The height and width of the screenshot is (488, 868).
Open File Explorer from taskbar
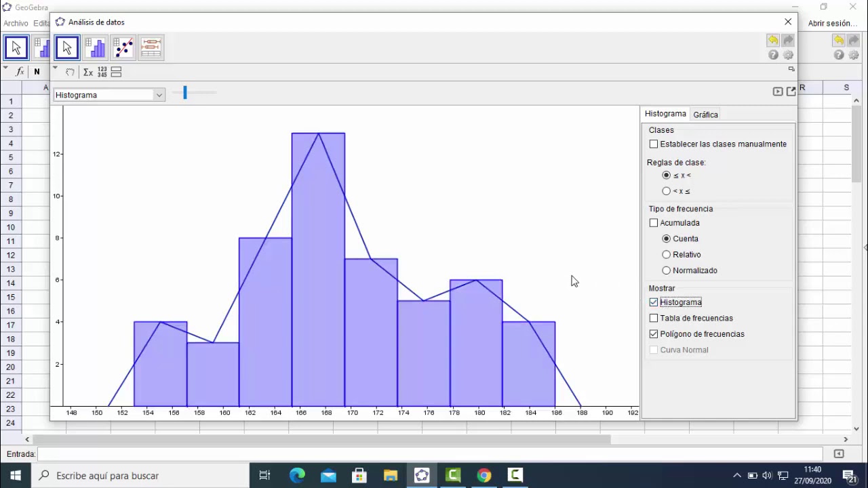[x=390, y=475]
